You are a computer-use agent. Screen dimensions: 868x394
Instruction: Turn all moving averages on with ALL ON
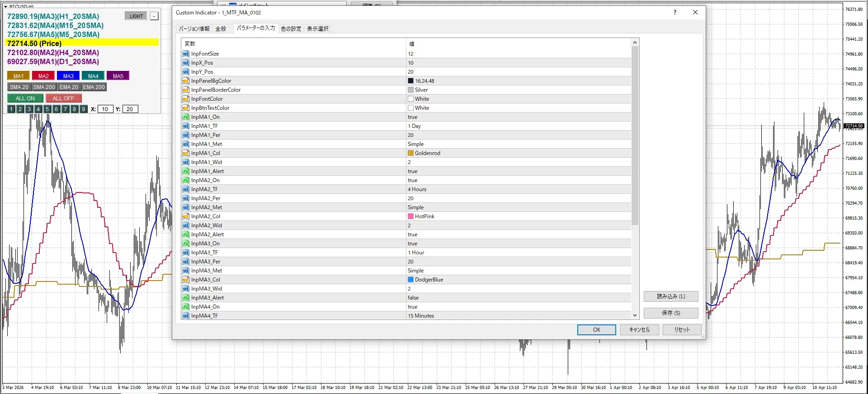click(x=25, y=98)
